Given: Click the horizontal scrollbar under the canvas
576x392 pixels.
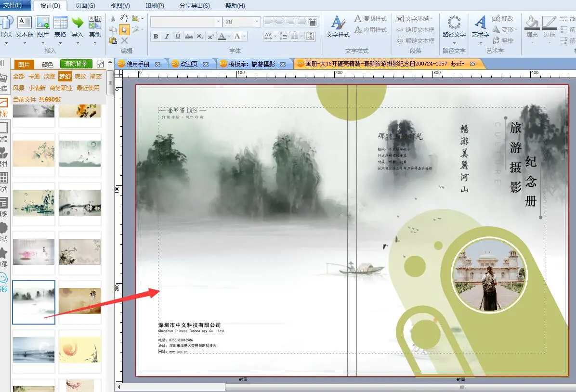Looking at the screenshot, I should [x=400, y=387].
